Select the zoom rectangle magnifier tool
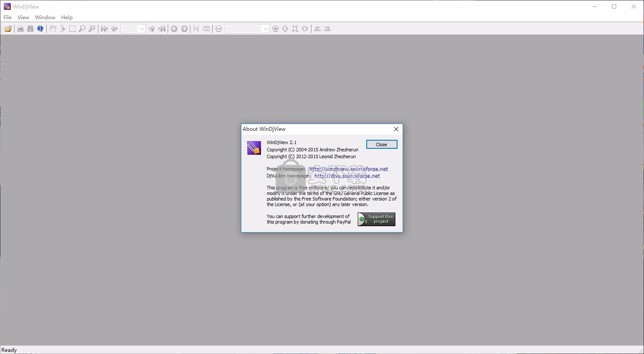Screen dimensions: 644x354 (92, 29)
